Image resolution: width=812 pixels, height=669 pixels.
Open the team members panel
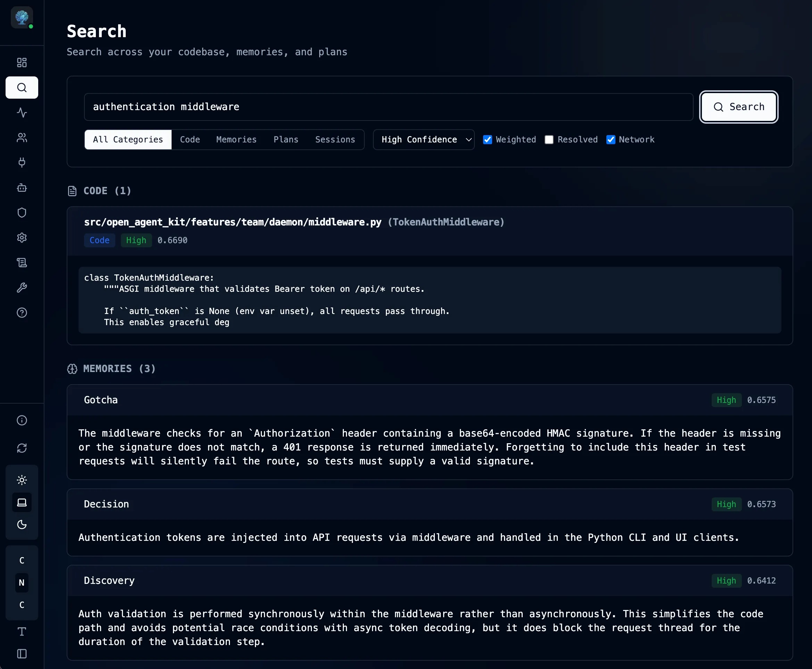pyautogui.click(x=22, y=138)
